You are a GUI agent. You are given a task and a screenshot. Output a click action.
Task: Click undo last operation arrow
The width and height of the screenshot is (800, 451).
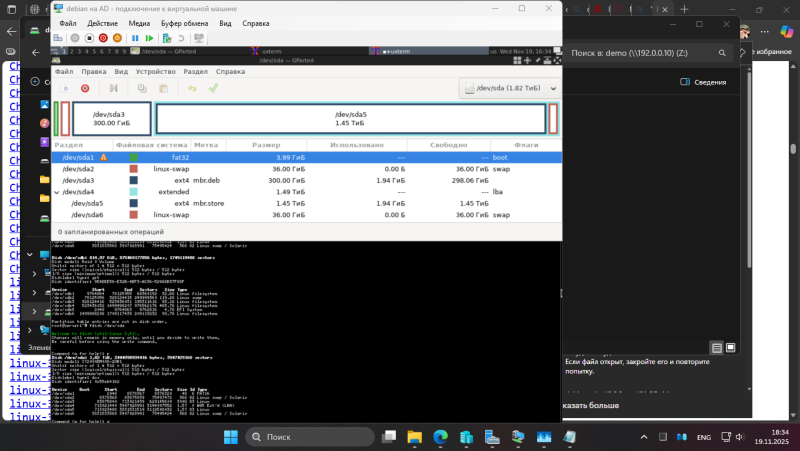click(x=192, y=89)
